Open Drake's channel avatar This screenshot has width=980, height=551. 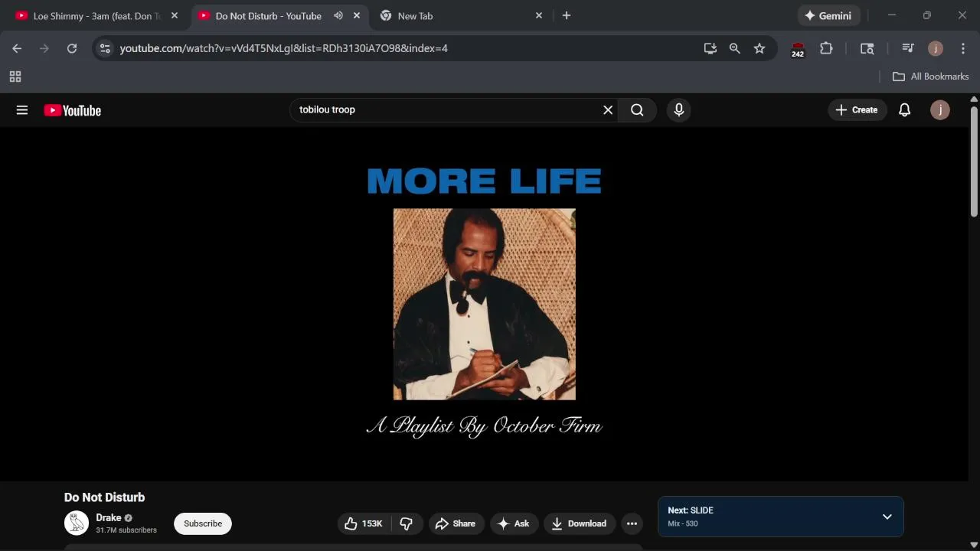[x=77, y=523]
